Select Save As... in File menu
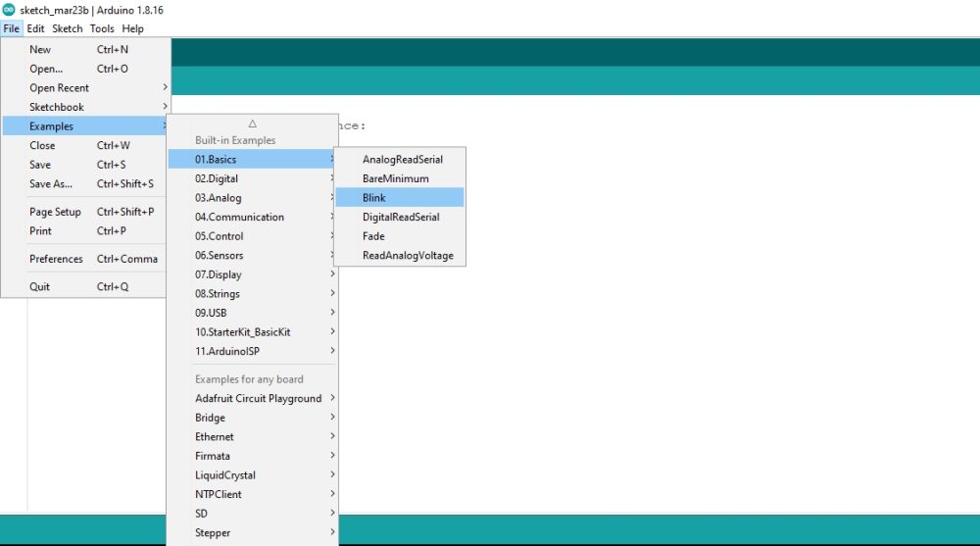 (x=51, y=184)
